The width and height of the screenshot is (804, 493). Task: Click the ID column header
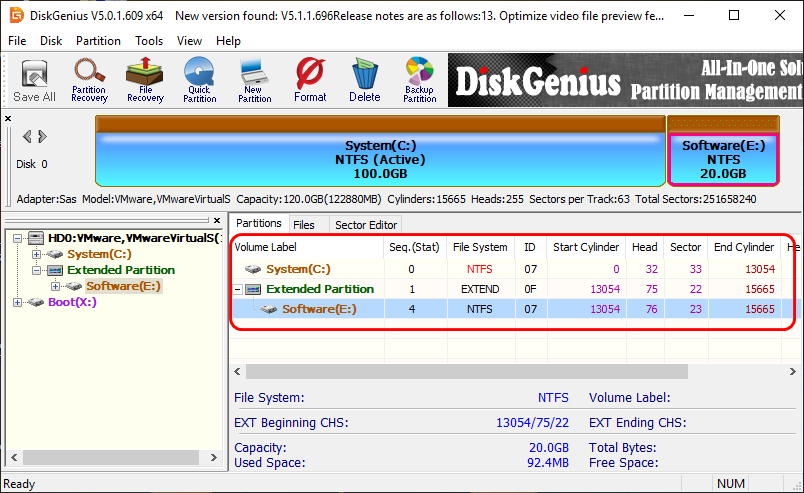point(530,247)
